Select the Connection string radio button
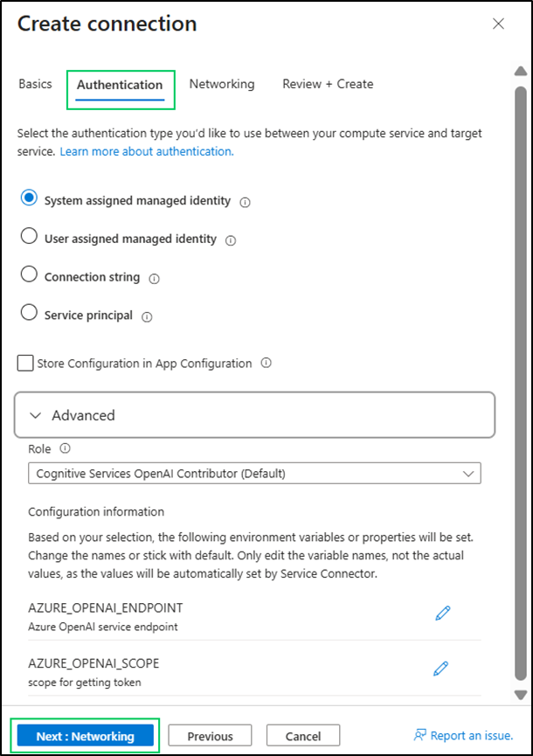This screenshot has height=756, width=533. pos(29,275)
